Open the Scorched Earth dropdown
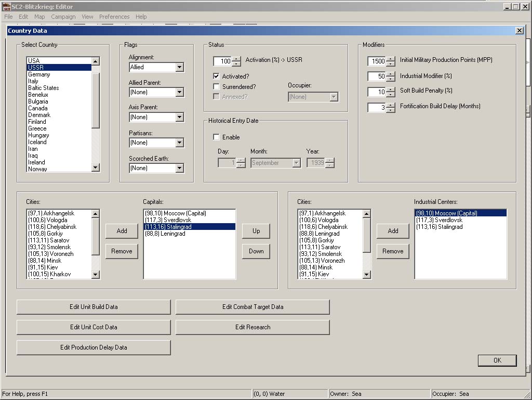 point(179,168)
